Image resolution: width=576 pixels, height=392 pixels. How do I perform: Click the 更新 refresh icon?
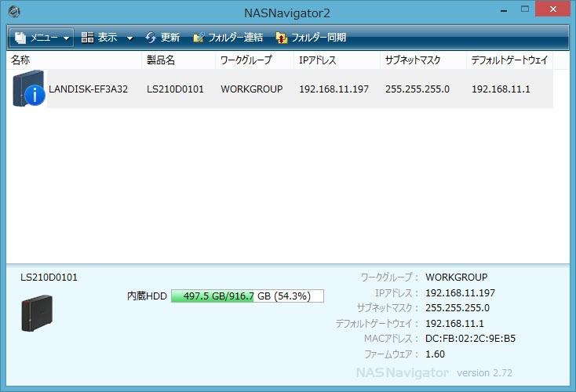pos(151,38)
